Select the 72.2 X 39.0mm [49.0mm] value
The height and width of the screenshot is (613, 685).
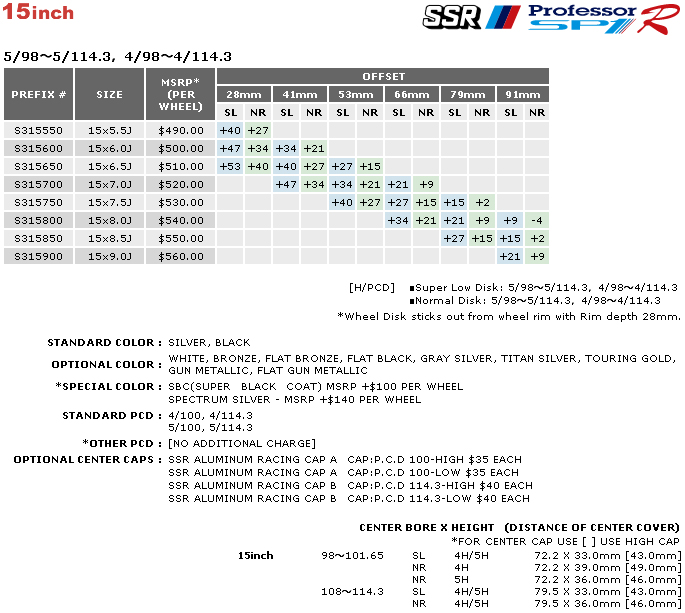[608, 568]
